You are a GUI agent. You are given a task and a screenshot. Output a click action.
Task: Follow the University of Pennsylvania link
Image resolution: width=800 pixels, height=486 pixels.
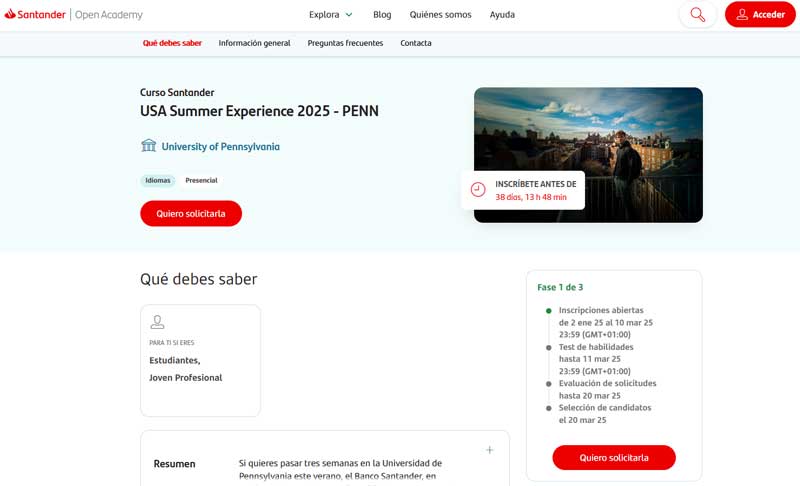pyautogui.click(x=220, y=147)
